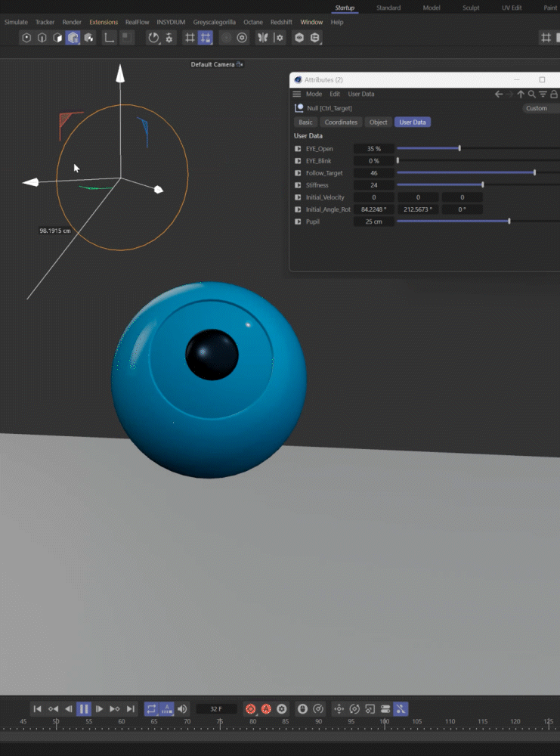Open the Redshift menu
Screen dimensions: 560x756
tap(281, 22)
